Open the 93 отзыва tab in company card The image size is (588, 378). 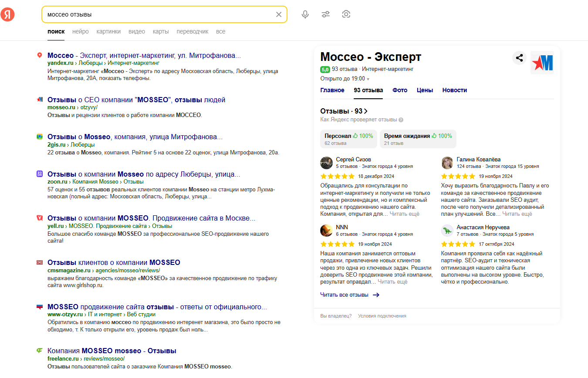click(x=368, y=90)
